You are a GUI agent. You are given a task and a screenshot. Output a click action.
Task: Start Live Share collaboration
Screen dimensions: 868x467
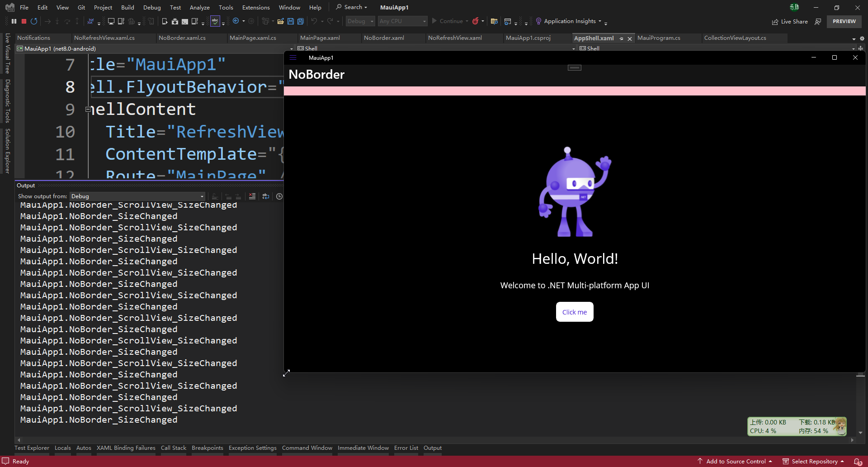pos(790,21)
